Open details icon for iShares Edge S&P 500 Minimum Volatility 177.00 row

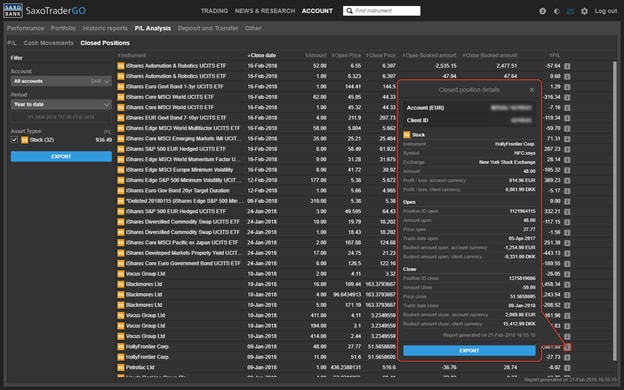(567, 180)
